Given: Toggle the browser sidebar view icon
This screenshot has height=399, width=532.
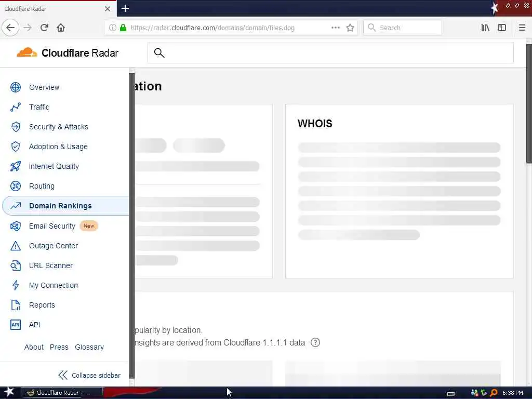Looking at the screenshot, I should [502, 28].
